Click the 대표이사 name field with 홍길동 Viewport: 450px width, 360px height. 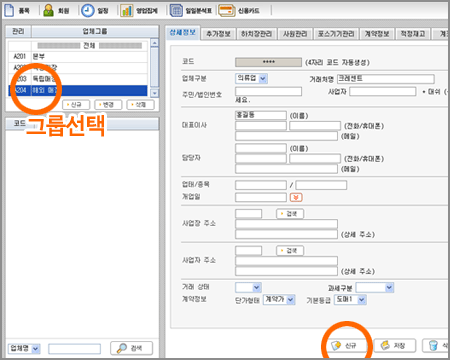[x=261, y=115]
